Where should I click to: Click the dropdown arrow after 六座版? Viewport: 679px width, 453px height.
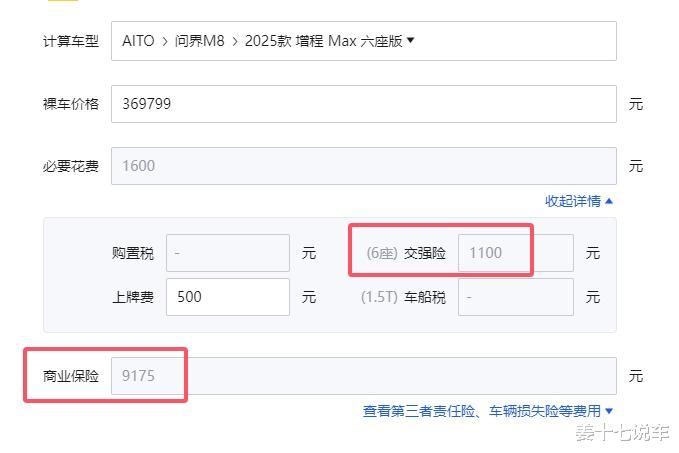pos(411,40)
